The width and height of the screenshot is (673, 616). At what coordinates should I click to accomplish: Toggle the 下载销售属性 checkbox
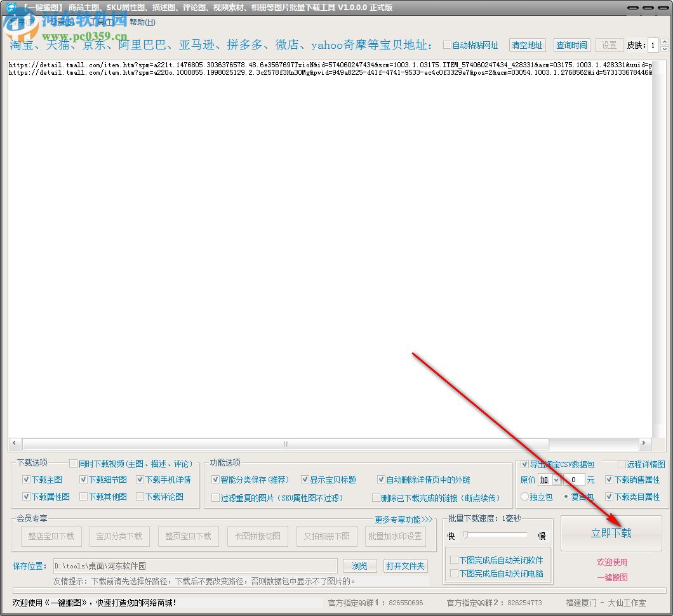click(609, 480)
